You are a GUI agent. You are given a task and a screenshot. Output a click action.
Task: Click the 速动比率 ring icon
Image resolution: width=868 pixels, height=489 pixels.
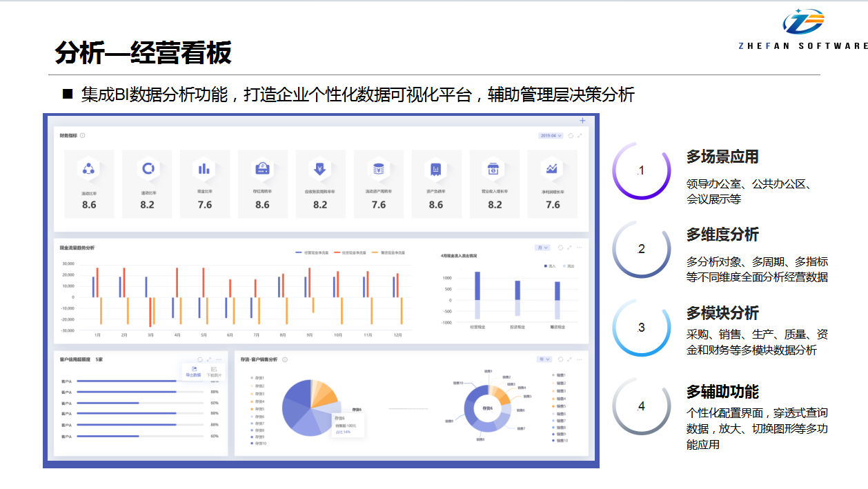click(x=147, y=168)
